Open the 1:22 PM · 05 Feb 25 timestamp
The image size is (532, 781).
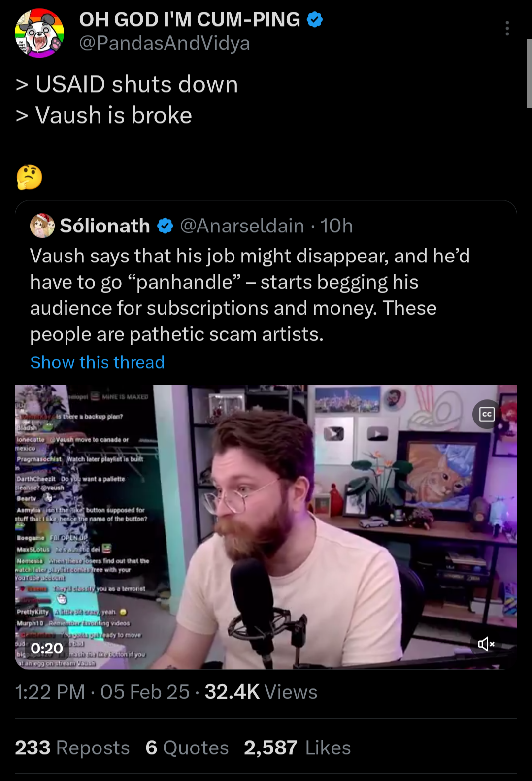[102, 692]
